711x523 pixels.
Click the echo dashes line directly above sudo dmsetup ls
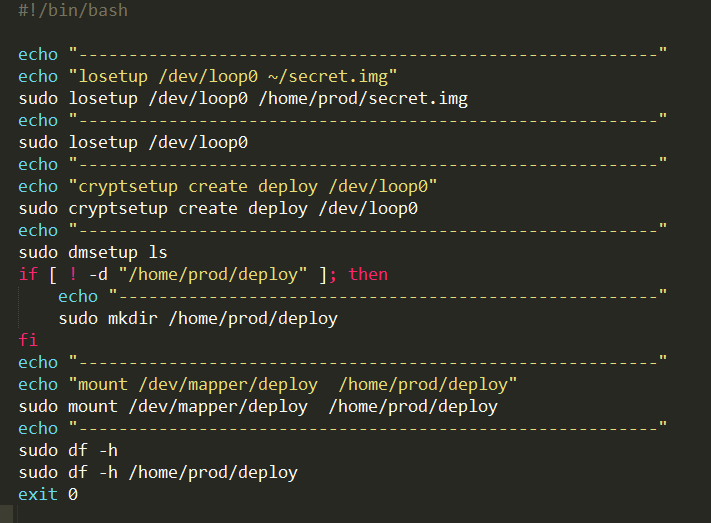(x=343, y=230)
